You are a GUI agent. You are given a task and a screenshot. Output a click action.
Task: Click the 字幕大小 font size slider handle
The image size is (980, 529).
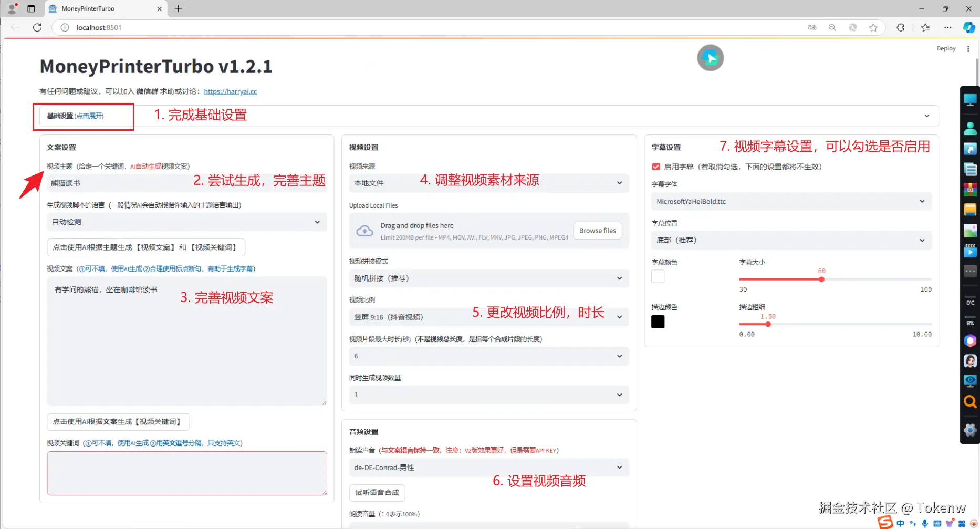(821, 279)
